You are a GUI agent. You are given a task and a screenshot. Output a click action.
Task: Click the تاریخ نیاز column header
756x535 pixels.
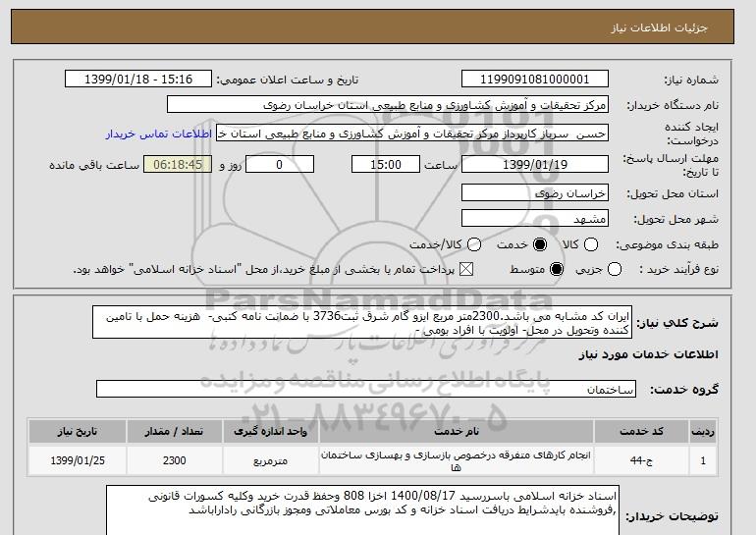coord(78,431)
